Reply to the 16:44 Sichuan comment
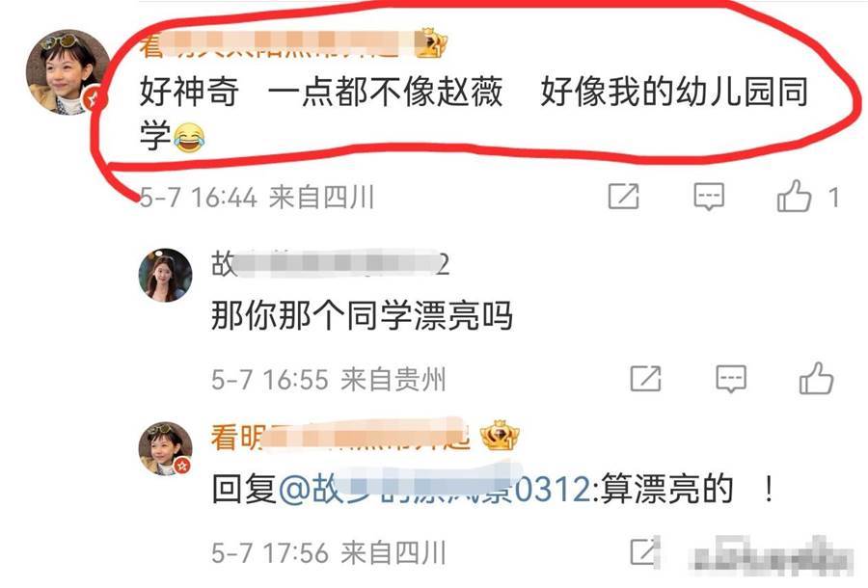 coord(709,197)
